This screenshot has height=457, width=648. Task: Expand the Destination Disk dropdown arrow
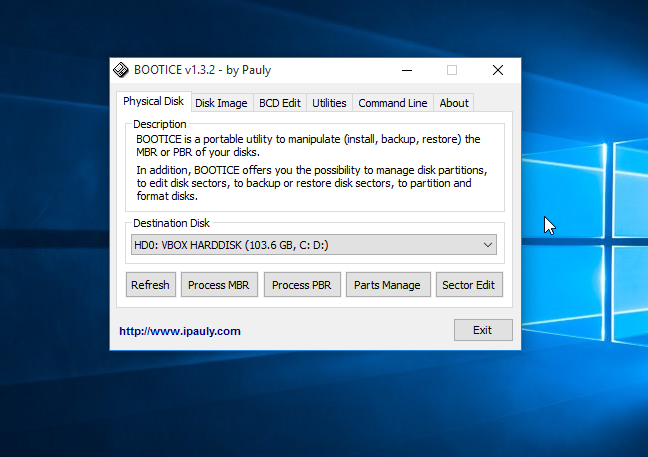click(487, 245)
